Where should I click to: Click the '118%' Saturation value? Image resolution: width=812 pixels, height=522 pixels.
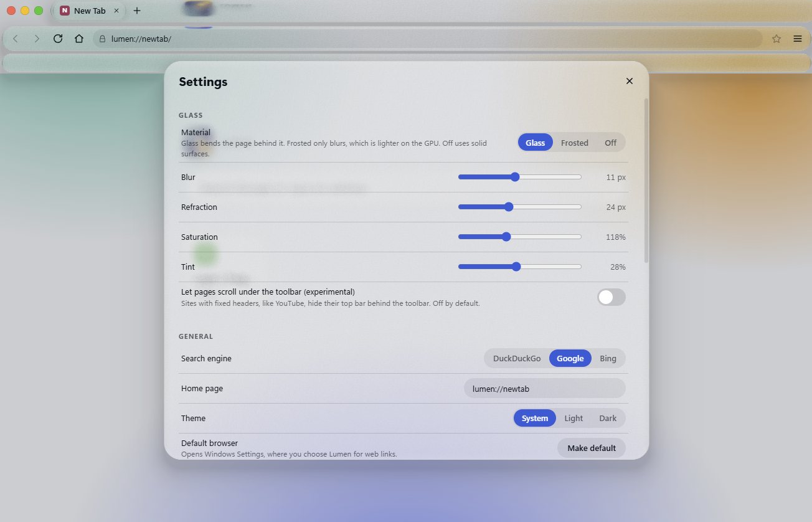pos(616,237)
